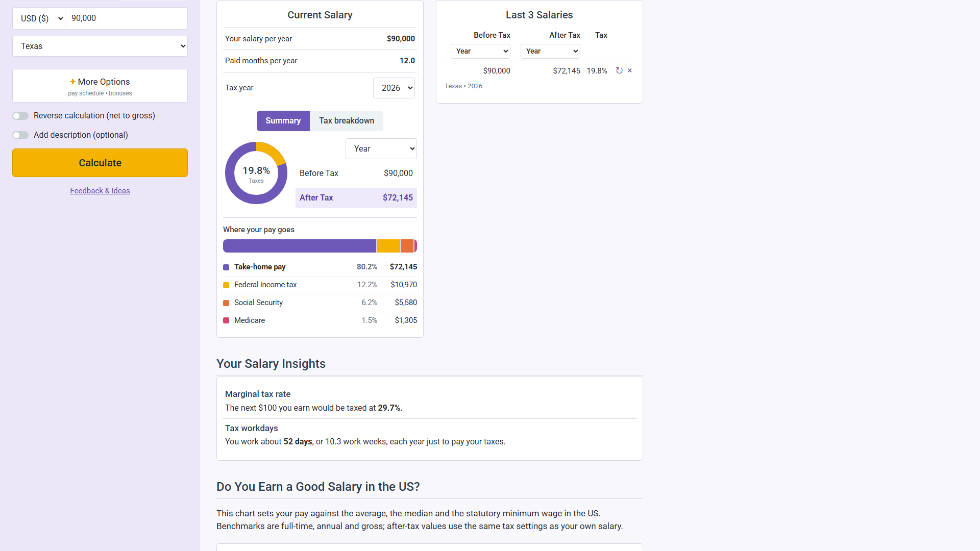Open the After Tax Year dropdown
The image size is (980, 551).
point(550,51)
